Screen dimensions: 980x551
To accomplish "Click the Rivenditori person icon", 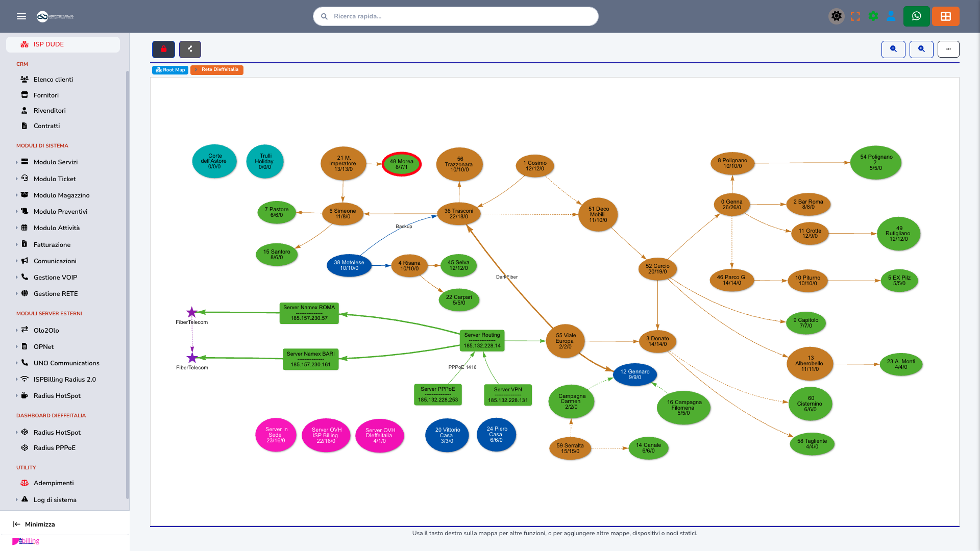I will click(24, 110).
